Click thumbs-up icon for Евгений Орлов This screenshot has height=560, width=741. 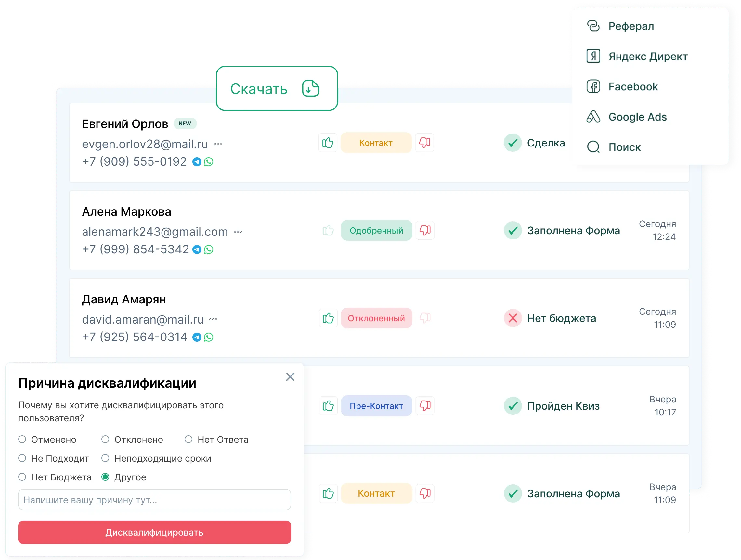pyautogui.click(x=328, y=143)
